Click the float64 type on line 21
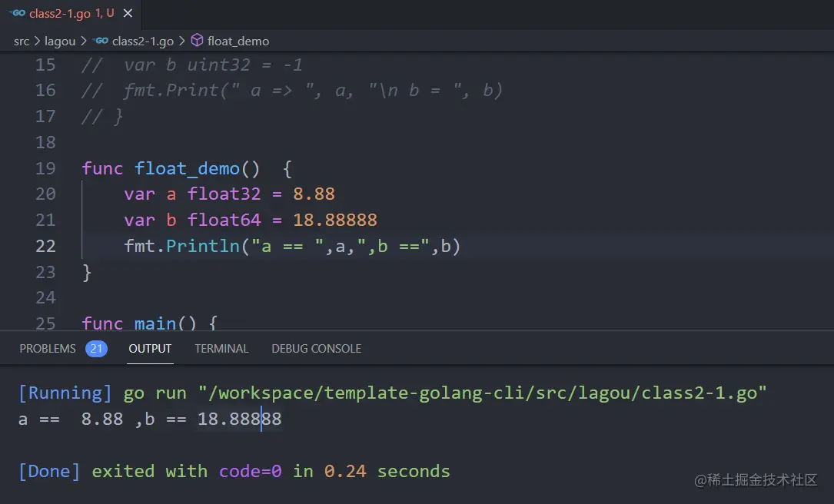834x504 pixels. pyautogui.click(x=224, y=220)
